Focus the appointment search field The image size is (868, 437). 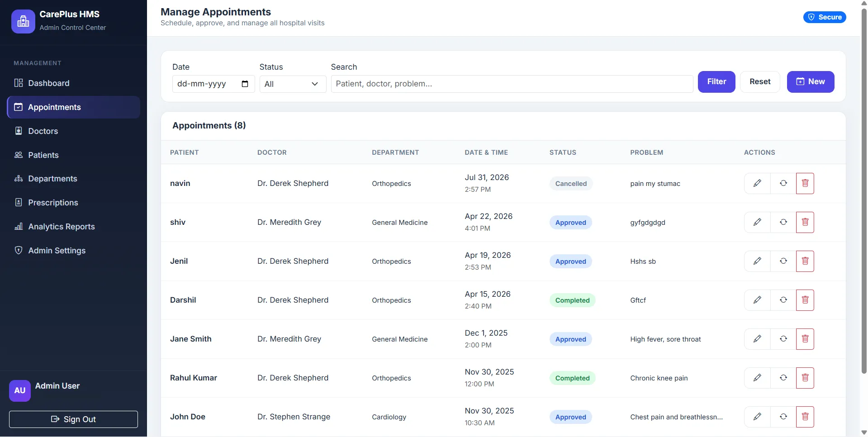point(512,84)
